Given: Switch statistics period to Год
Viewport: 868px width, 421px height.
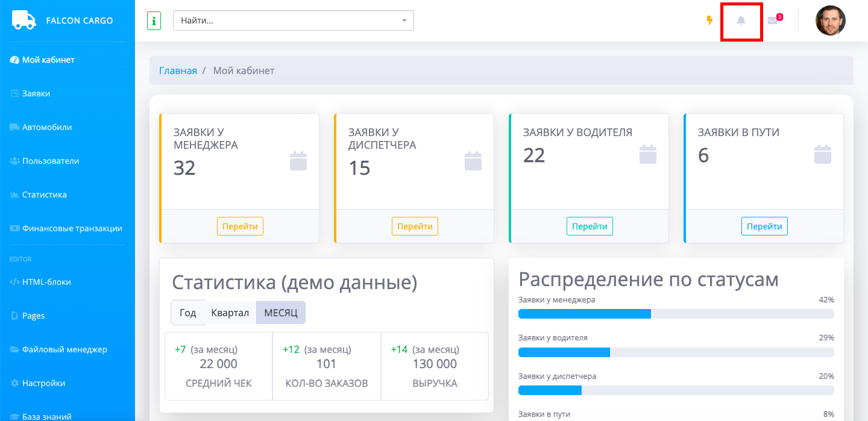Looking at the screenshot, I should pos(188,313).
